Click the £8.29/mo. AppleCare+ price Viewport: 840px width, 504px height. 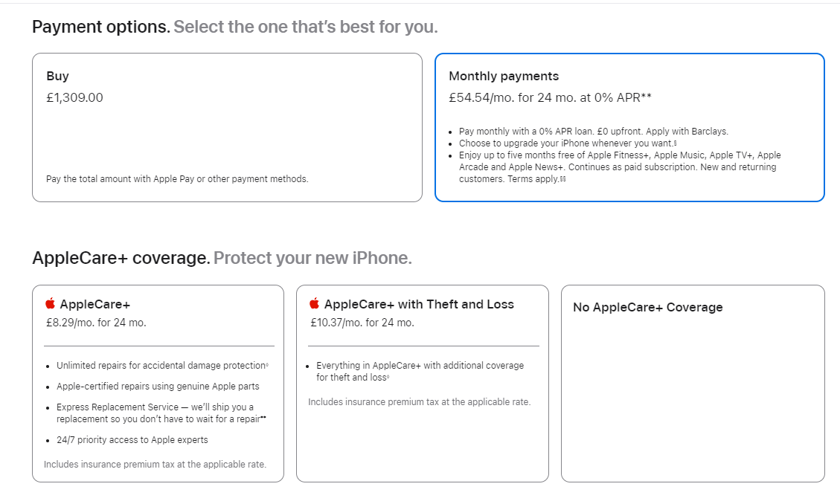96,323
